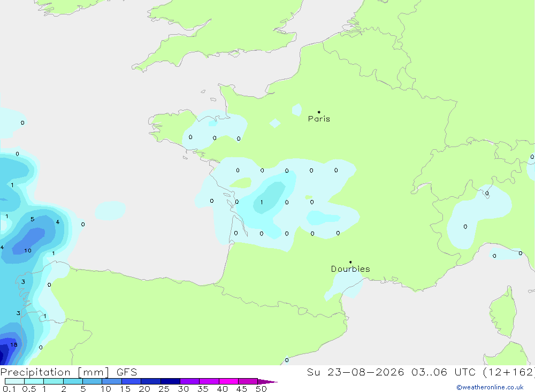
Task: Click the '40' legend scale label
Action: 222,389
